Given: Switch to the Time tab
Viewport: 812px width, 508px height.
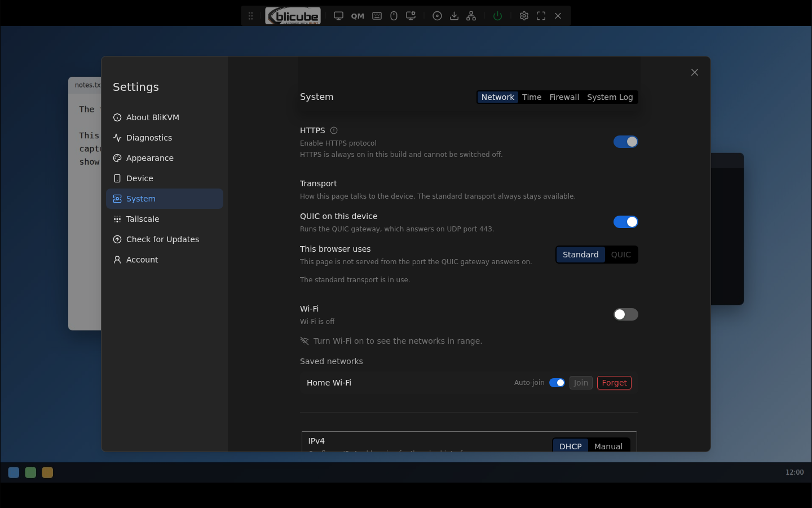Looking at the screenshot, I should pyautogui.click(x=532, y=97).
